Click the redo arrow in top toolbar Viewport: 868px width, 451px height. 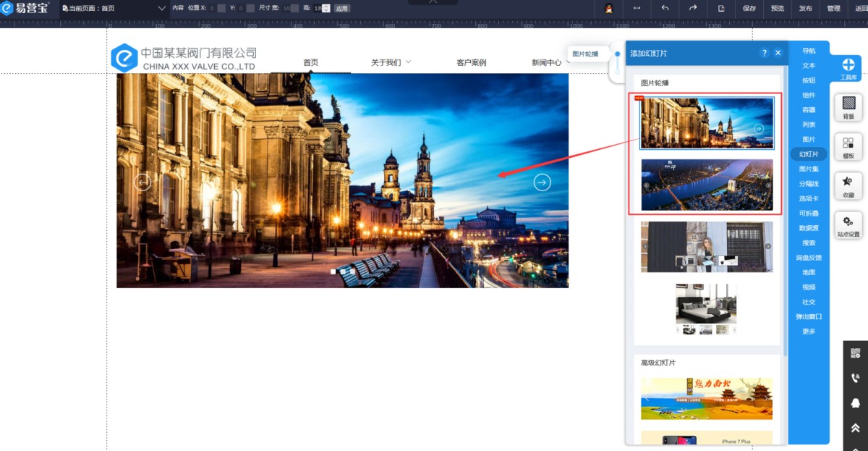click(x=693, y=8)
